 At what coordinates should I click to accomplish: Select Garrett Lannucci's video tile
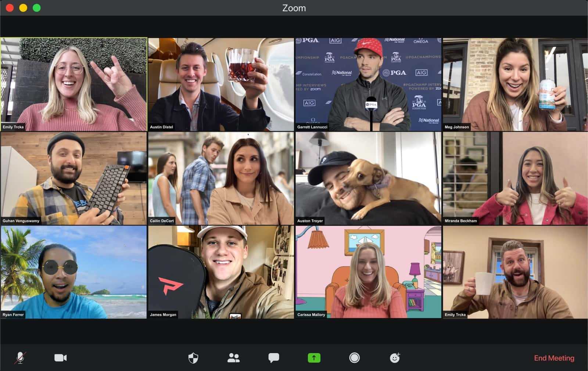pyautogui.click(x=368, y=84)
